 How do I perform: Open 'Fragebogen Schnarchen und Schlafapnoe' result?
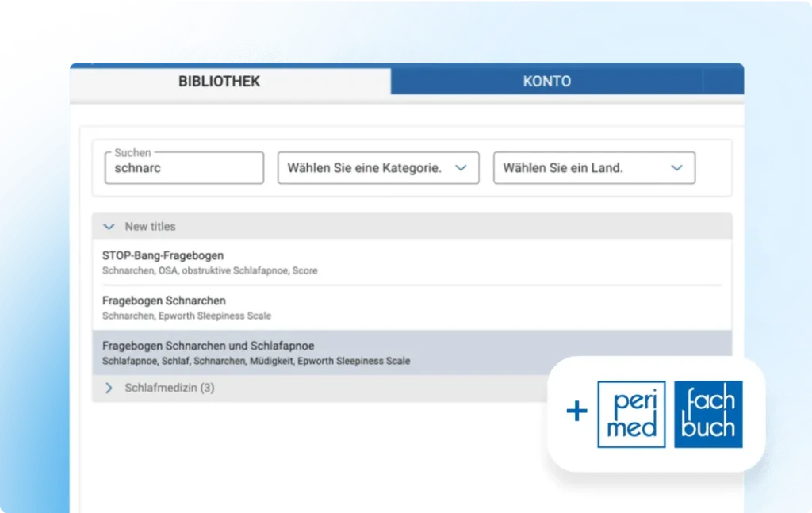click(x=412, y=353)
